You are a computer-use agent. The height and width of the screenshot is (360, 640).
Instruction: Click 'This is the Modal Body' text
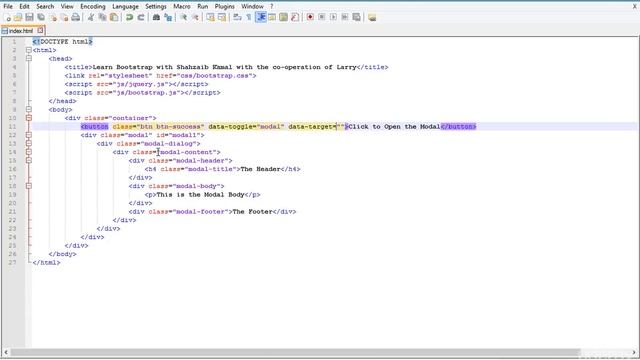[200, 195]
